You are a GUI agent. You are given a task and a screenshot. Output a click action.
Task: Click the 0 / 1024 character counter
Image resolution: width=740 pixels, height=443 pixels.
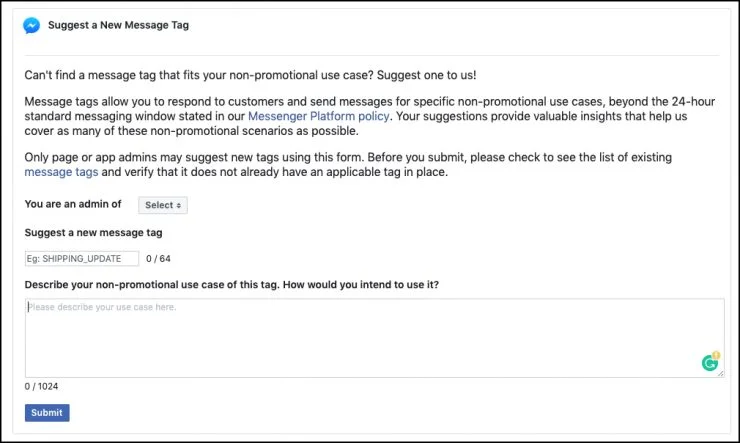coord(41,386)
